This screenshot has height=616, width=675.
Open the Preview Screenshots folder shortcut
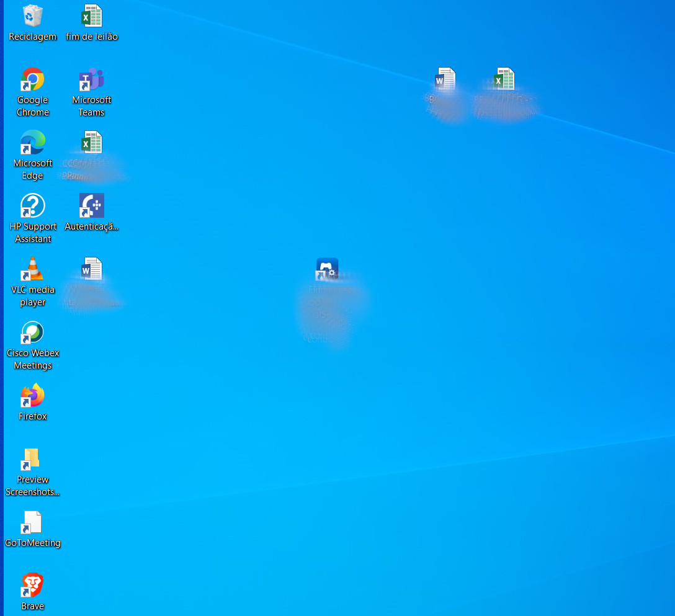point(31,459)
